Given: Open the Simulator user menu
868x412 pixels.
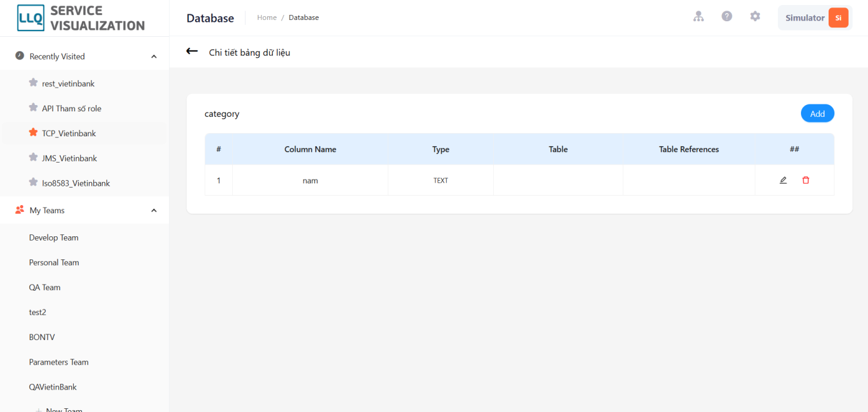Looking at the screenshot, I should coord(815,18).
